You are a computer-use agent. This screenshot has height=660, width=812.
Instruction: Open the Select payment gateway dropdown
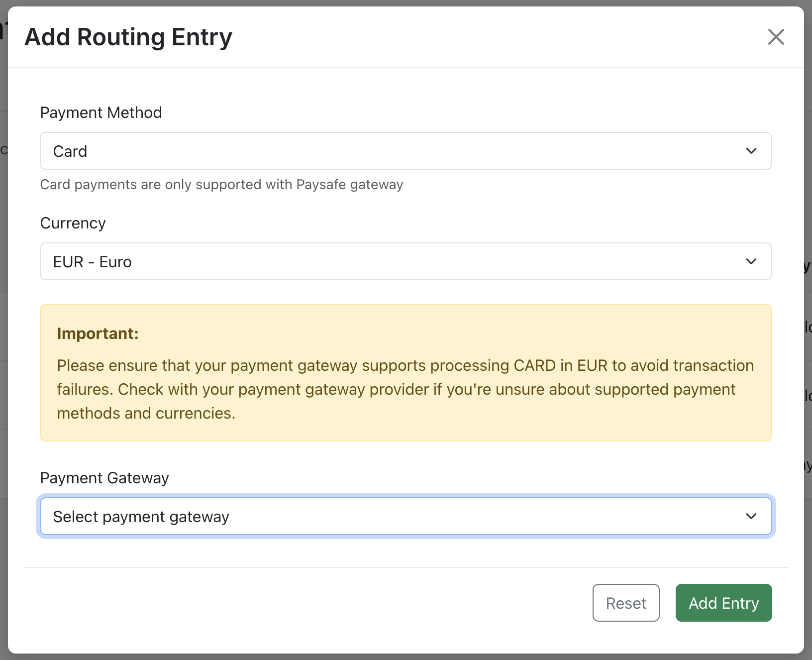pos(406,516)
